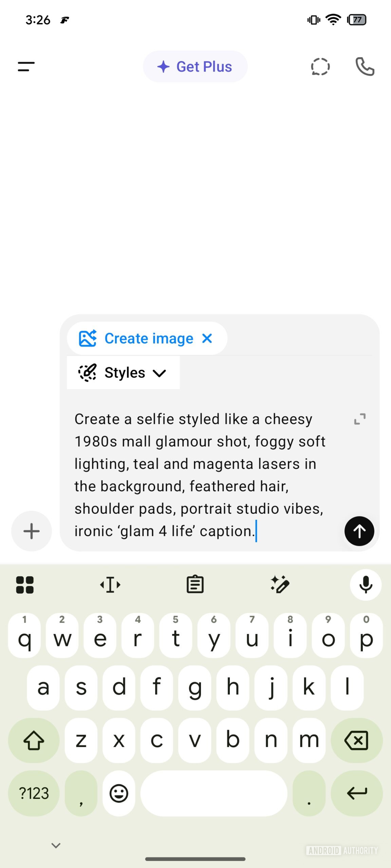Toggle the Shift key on keyboard
The image size is (391, 868).
click(34, 740)
